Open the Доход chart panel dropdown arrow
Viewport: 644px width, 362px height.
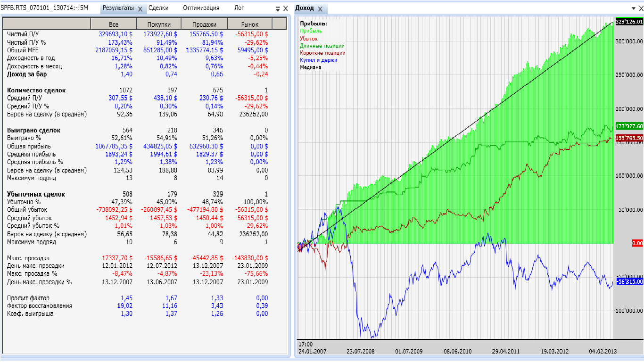[634, 8]
